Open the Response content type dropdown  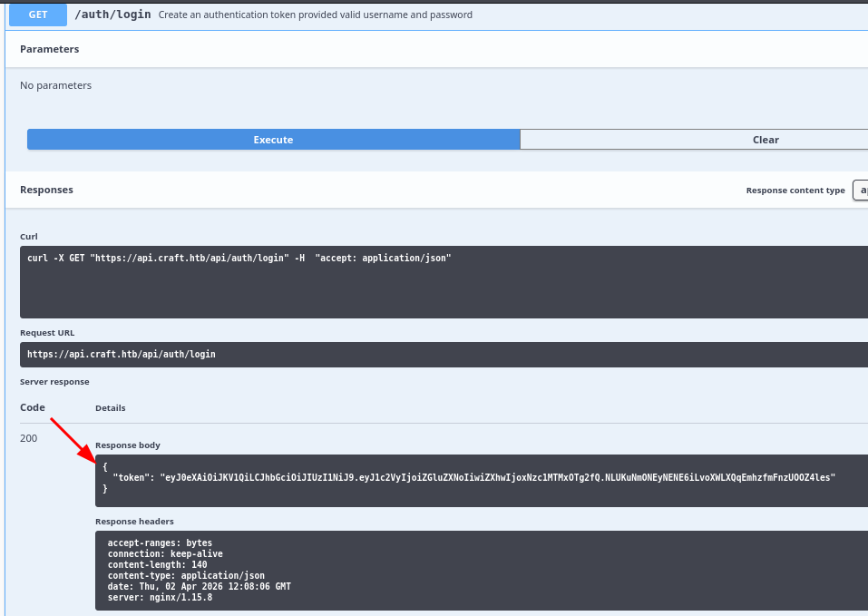pos(860,191)
